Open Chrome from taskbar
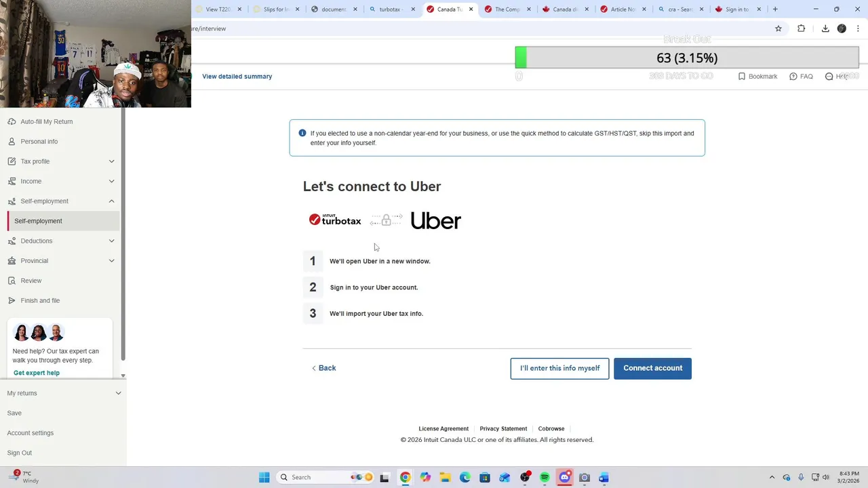 tap(405, 477)
